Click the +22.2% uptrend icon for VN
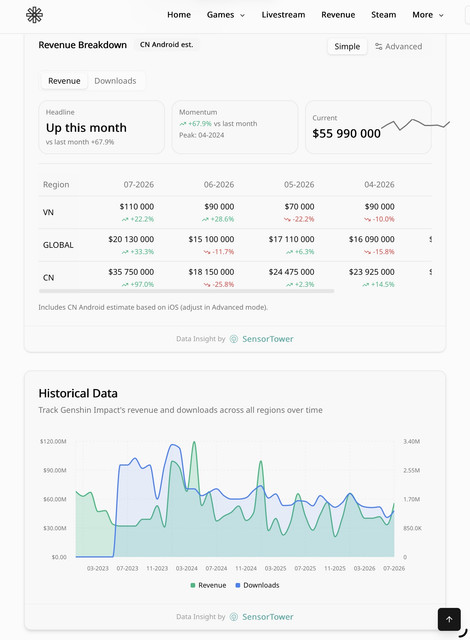Screen dimensions: 470x640 [125, 219]
